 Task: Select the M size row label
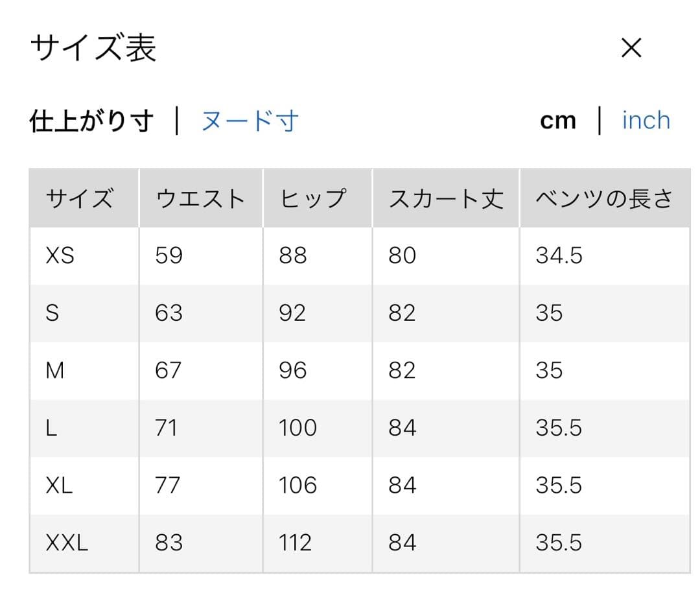click(x=55, y=371)
